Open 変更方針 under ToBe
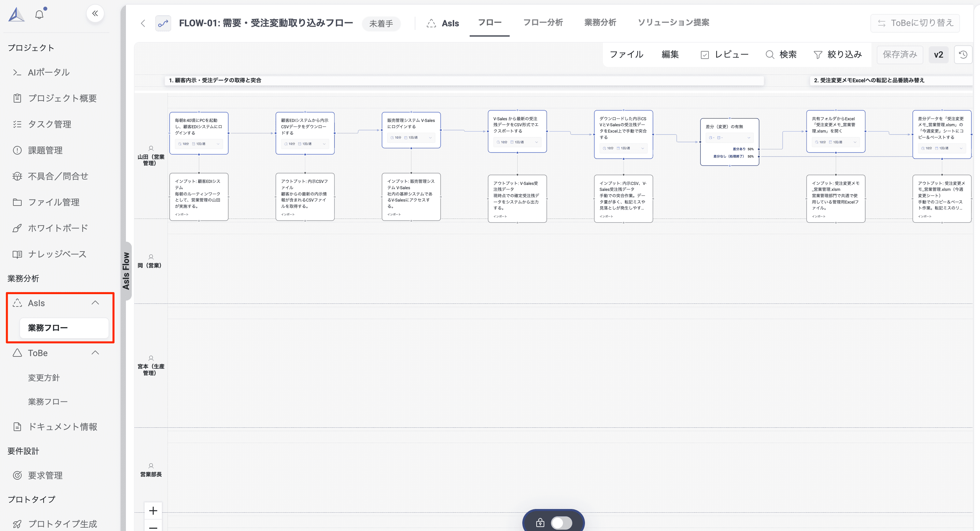The image size is (980, 531). (x=44, y=377)
